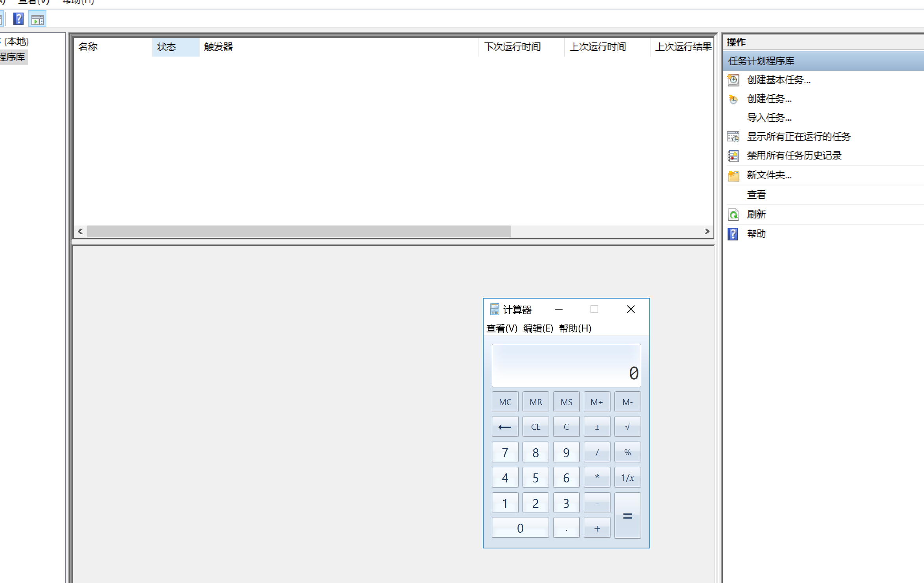
Task: Click the calculator MS memory store button
Action: [x=566, y=402]
